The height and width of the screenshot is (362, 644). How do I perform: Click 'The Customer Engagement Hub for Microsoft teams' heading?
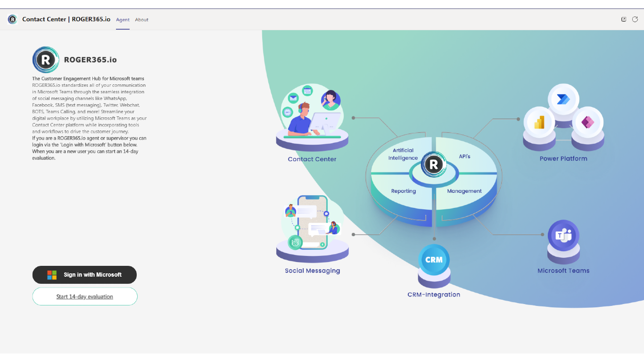click(88, 79)
